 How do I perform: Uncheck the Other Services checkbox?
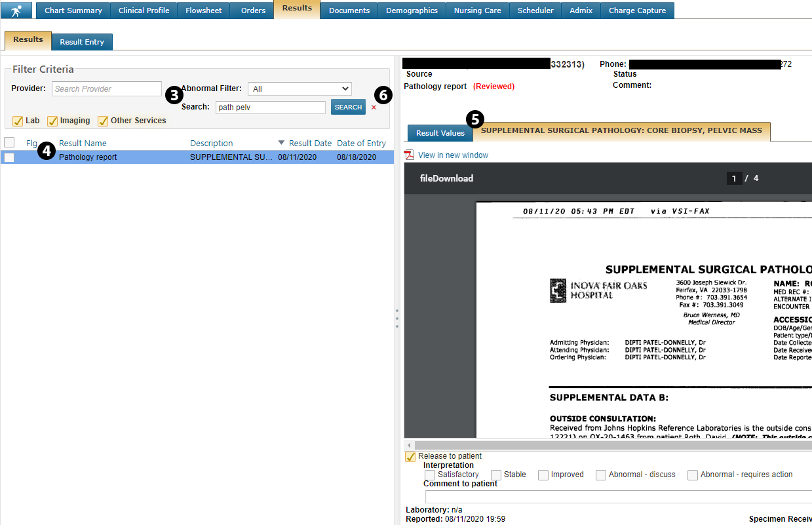(103, 121)
